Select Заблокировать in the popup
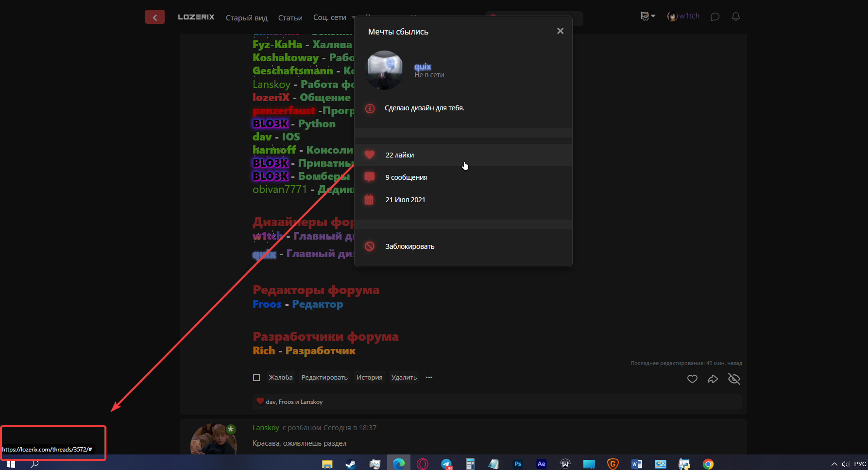868x470 pixels. coord(463,246)
